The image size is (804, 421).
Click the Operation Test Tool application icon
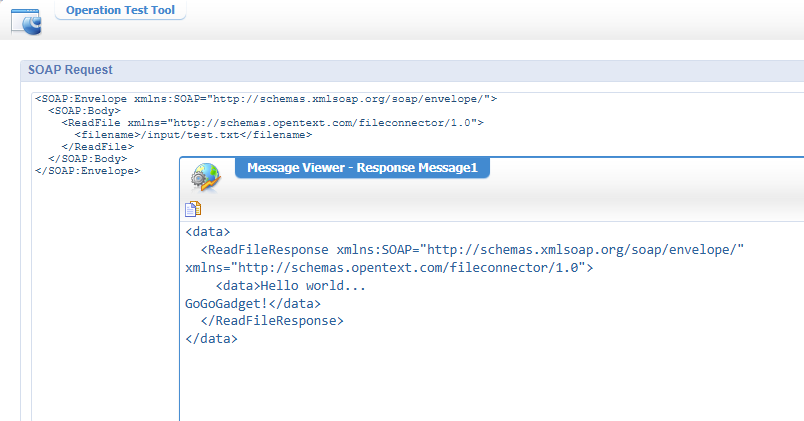tap(25, 21)
